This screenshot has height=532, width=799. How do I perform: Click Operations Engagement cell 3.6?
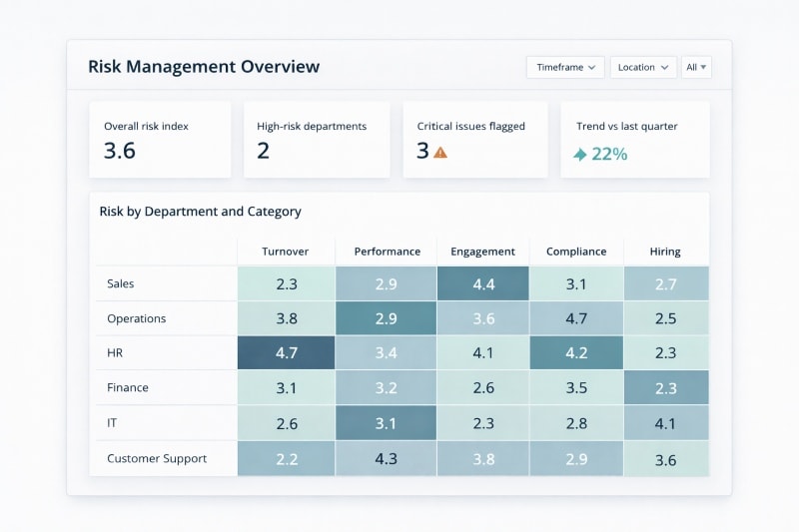click(483, 318)
